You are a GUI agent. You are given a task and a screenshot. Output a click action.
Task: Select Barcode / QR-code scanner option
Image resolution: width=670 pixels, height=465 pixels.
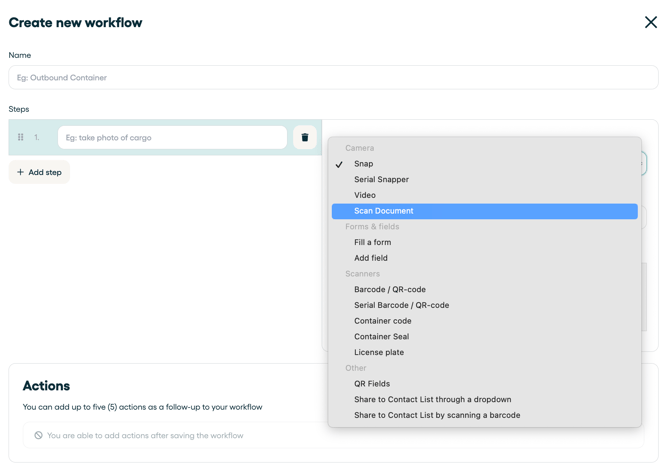click(x=390, y=290)
